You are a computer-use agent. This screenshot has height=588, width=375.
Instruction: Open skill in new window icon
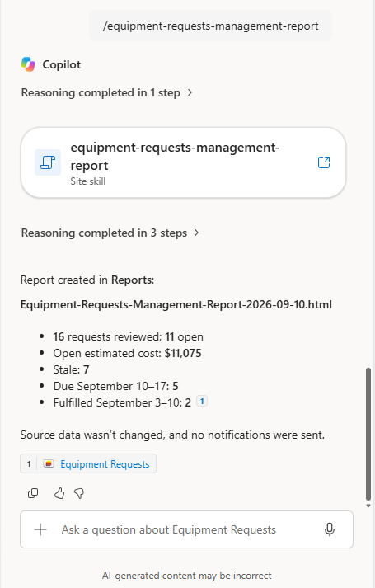[324, 162]
